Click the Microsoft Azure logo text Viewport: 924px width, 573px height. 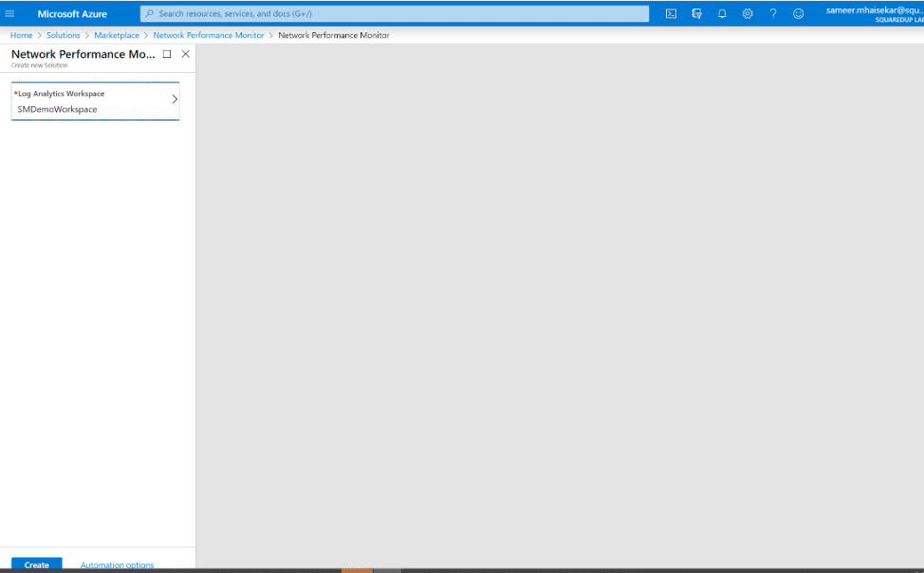click(72, 13)
